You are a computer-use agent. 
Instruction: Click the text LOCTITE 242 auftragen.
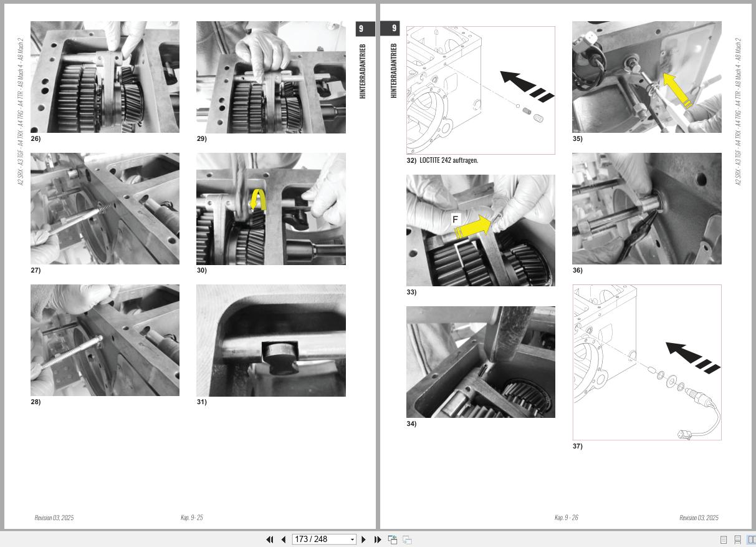coord(449,160)
